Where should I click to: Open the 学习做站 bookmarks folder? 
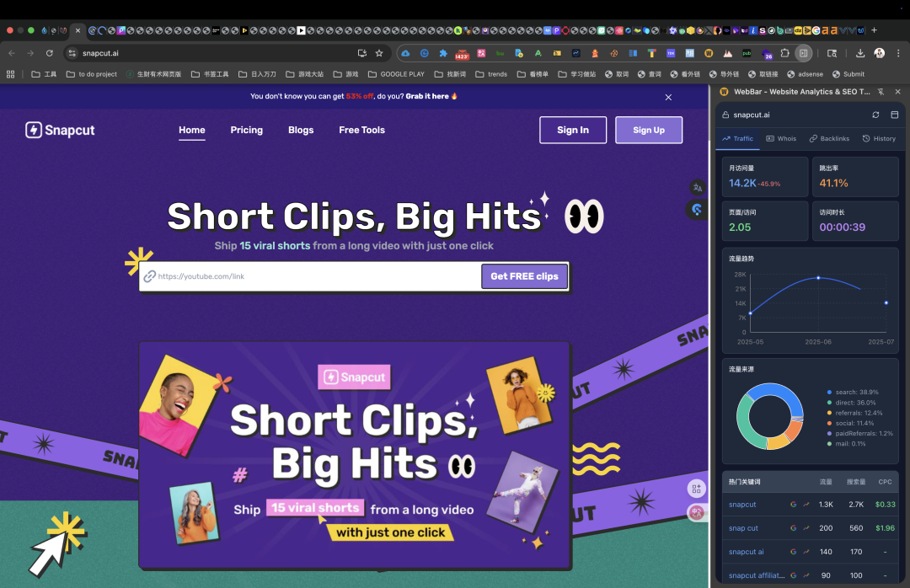[x=577, y=74]
